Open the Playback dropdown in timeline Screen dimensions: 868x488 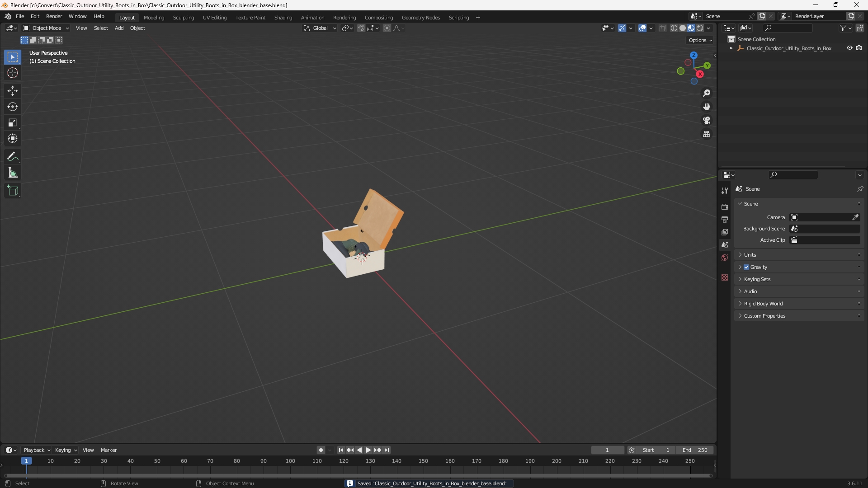(x=37, y=450)
